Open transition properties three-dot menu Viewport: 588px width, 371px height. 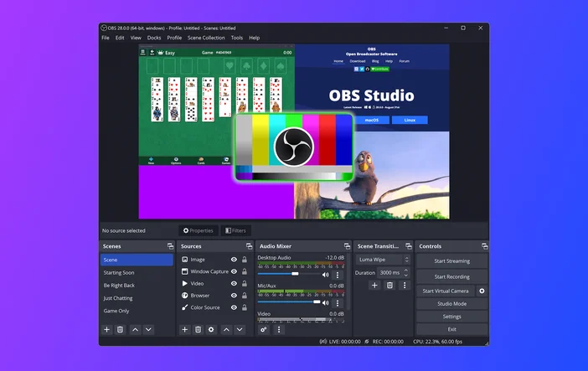405,285
